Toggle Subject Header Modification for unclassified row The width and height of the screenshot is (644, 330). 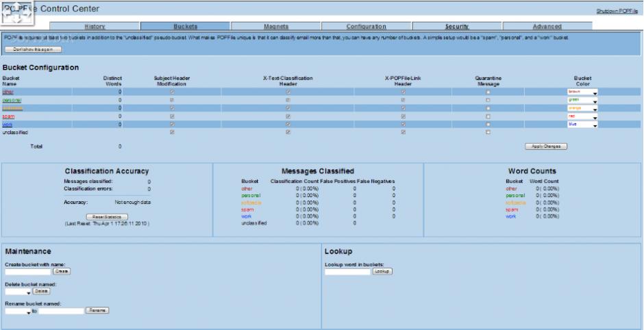172,132
